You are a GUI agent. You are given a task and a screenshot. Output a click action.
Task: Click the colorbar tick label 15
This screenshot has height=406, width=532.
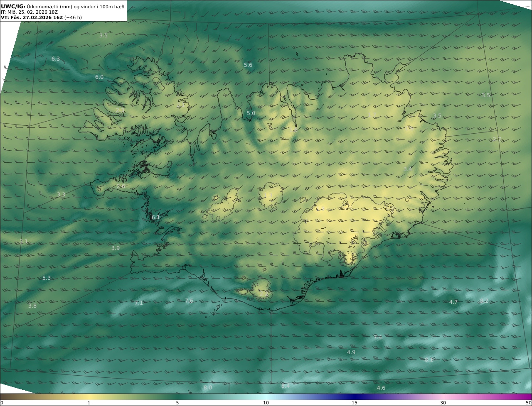(355, 403)
